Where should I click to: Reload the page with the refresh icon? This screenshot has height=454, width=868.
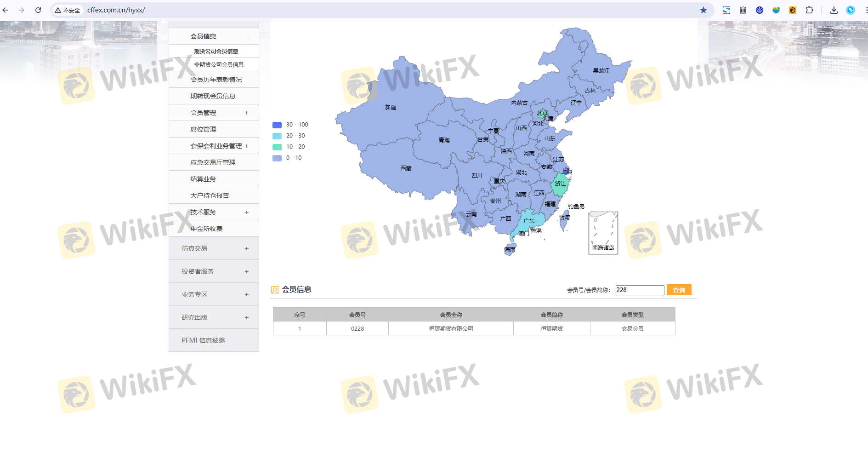[38, 10]
